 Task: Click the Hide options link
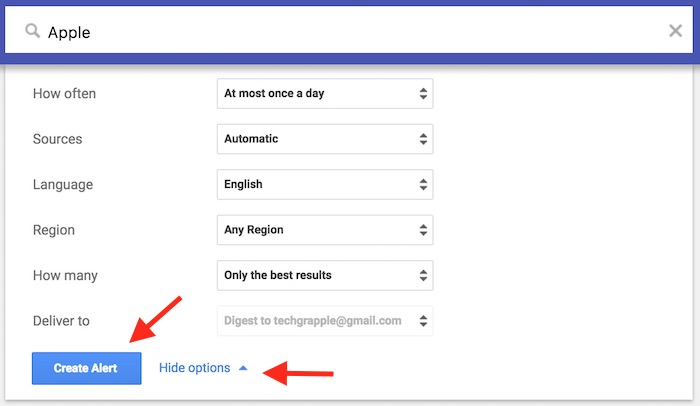194,368
